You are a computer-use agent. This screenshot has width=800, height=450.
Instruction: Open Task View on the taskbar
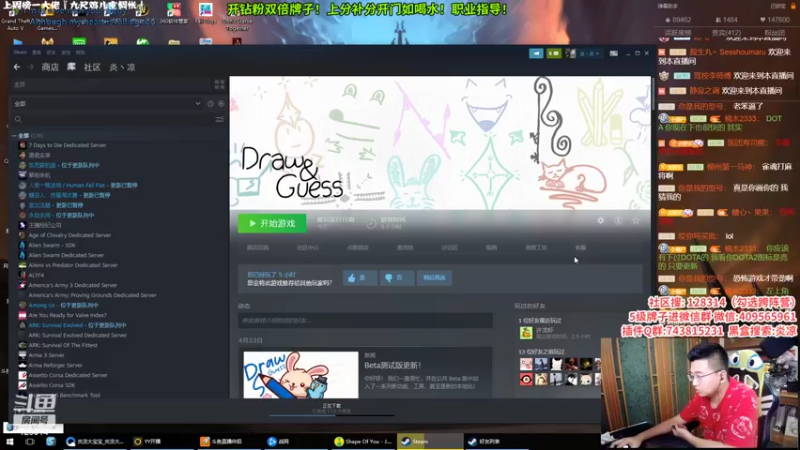[30, 441]
